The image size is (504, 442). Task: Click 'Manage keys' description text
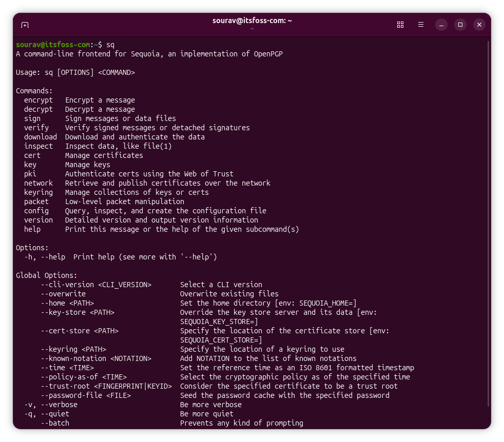(87, 165)
